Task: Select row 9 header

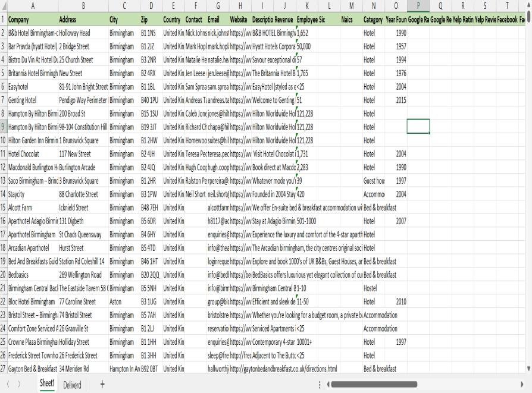Action: pos(3,127)
